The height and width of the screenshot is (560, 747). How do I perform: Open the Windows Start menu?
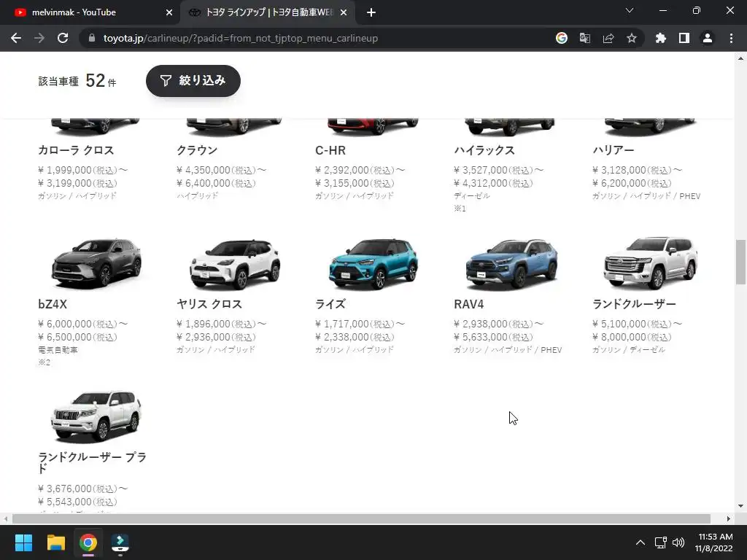coord(23,542)
